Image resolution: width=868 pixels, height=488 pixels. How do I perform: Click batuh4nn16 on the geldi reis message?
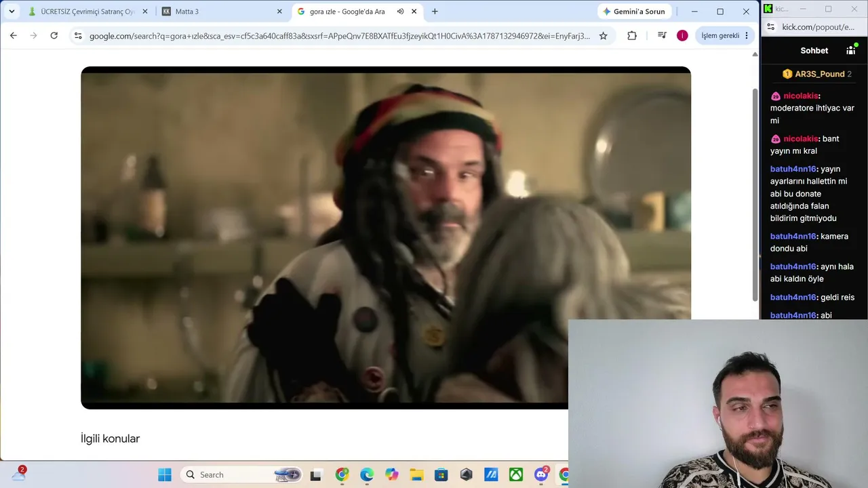point(793,297)
